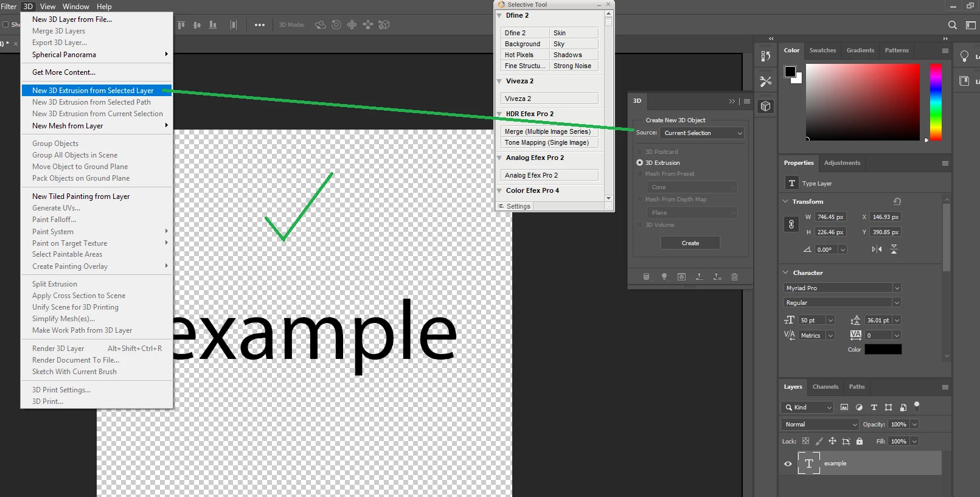980x497 pixels.
Task: Select the Roll 3D camera mode icon
Action: [336, 25]
